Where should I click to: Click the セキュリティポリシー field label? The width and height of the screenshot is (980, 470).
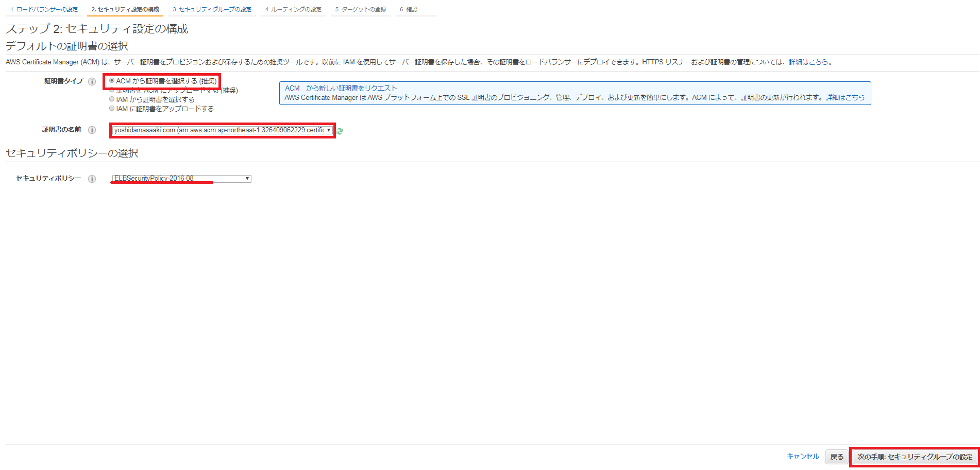(48, 179)
